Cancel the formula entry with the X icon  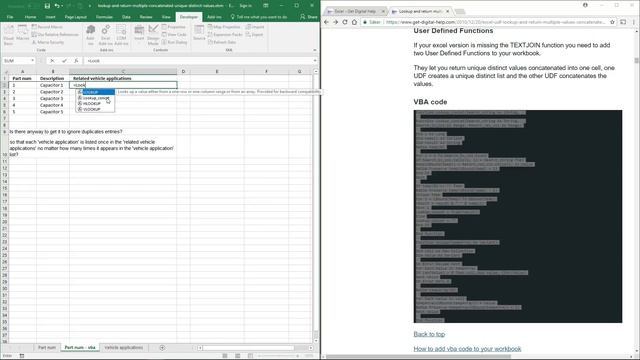52,61
